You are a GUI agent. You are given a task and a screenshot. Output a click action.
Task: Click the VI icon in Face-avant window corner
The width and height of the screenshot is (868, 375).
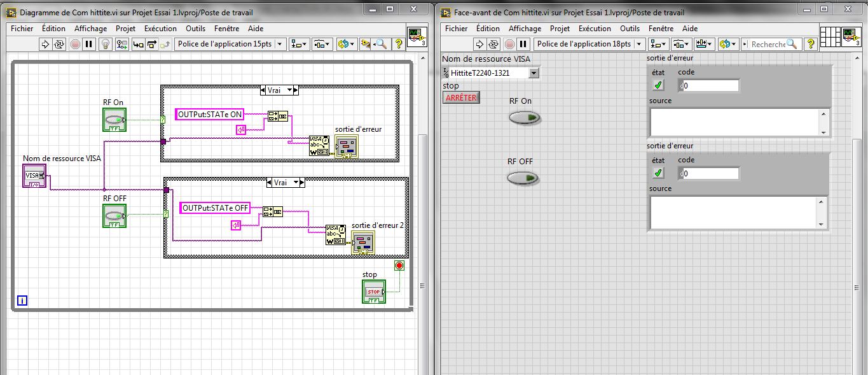[x=851, y=37]
